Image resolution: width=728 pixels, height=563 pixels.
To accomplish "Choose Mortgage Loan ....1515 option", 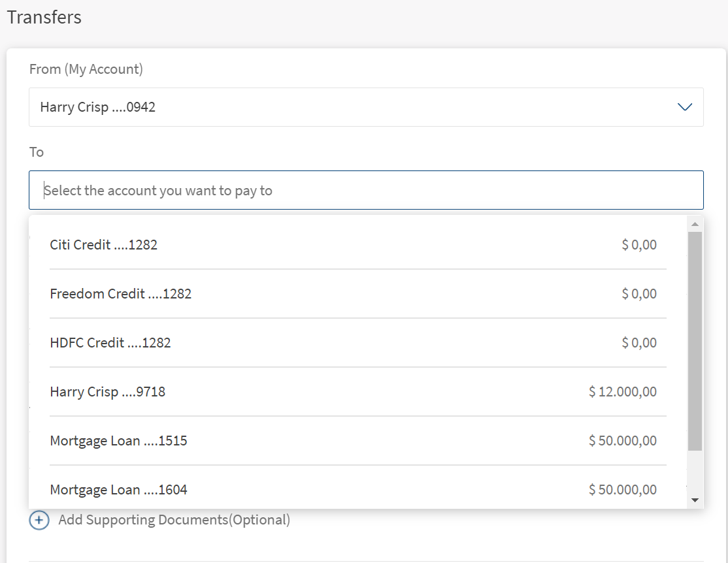I will [118, 441].
